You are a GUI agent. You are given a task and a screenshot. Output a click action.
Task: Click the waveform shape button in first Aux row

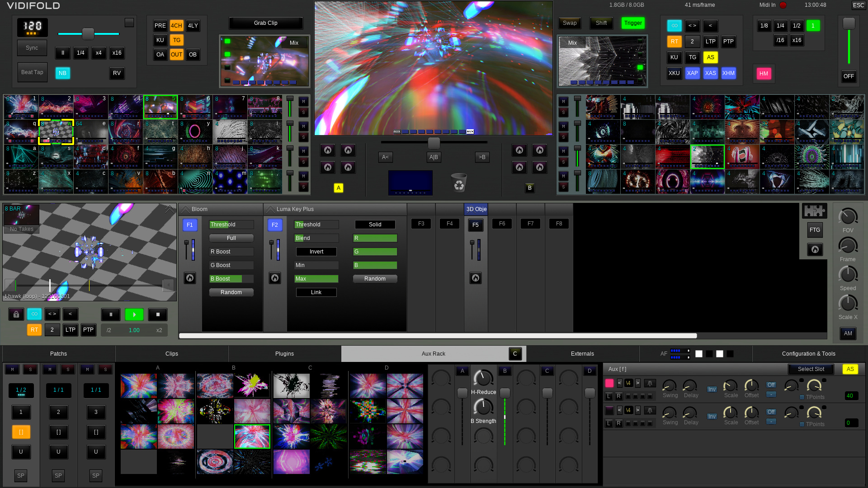(x=650, y=383)
